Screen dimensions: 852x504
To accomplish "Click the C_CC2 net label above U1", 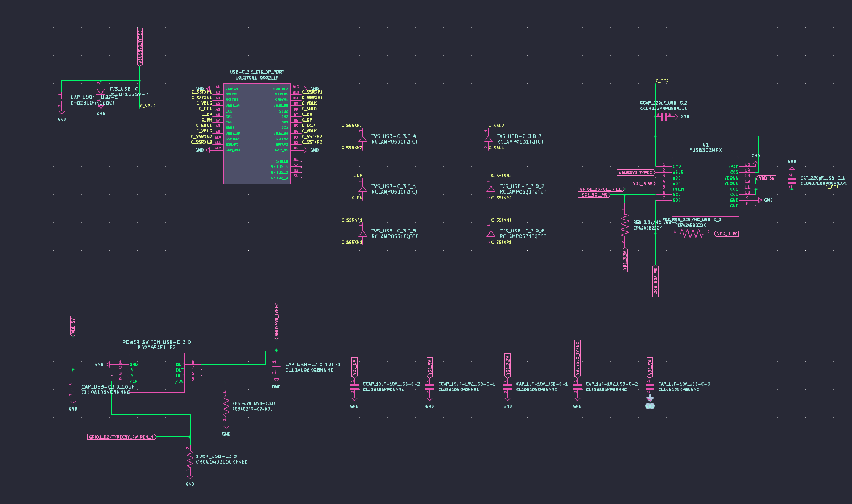I will [x=662, y=81].
